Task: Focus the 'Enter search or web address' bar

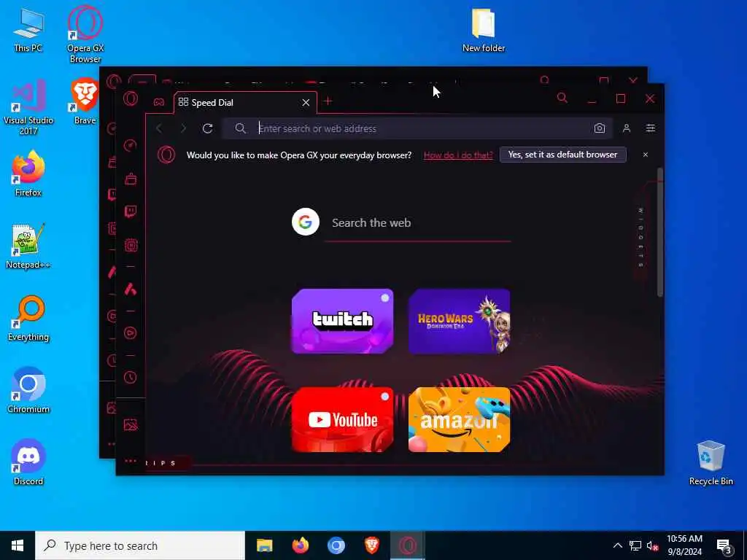Action: 417,128
